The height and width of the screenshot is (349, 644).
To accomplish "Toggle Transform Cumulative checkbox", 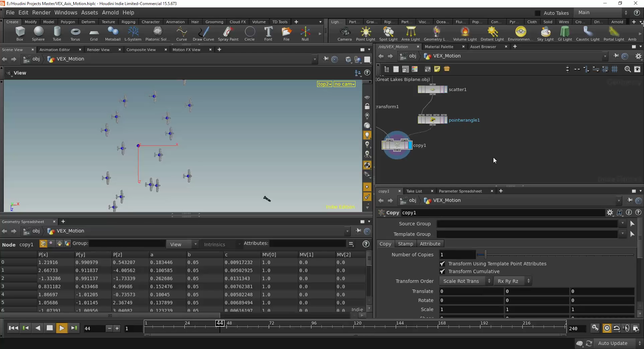I will click(442, 271).
